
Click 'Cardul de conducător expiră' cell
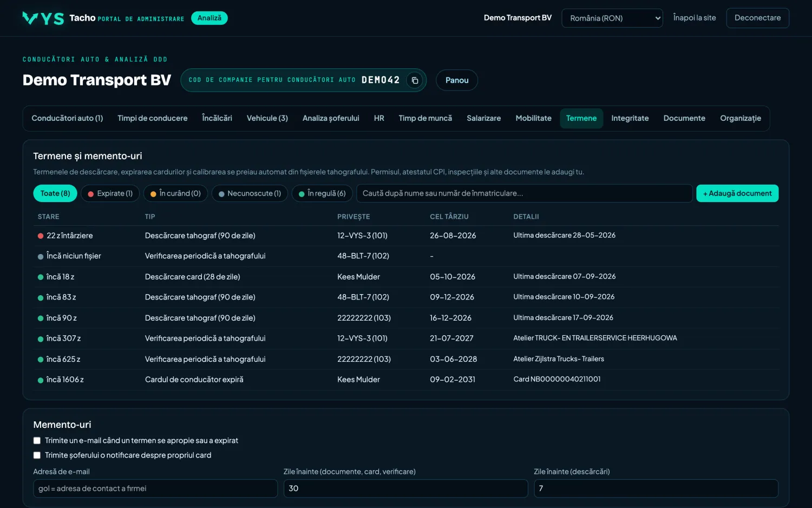(194, 380)
